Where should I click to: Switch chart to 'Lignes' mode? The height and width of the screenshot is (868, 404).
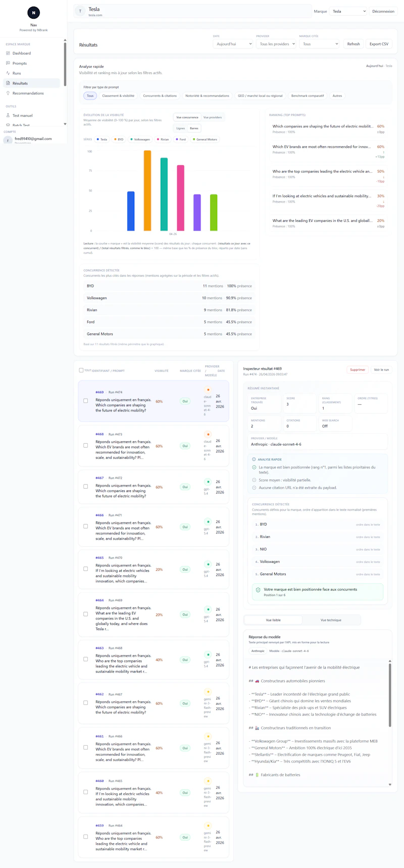pos(180,128)
